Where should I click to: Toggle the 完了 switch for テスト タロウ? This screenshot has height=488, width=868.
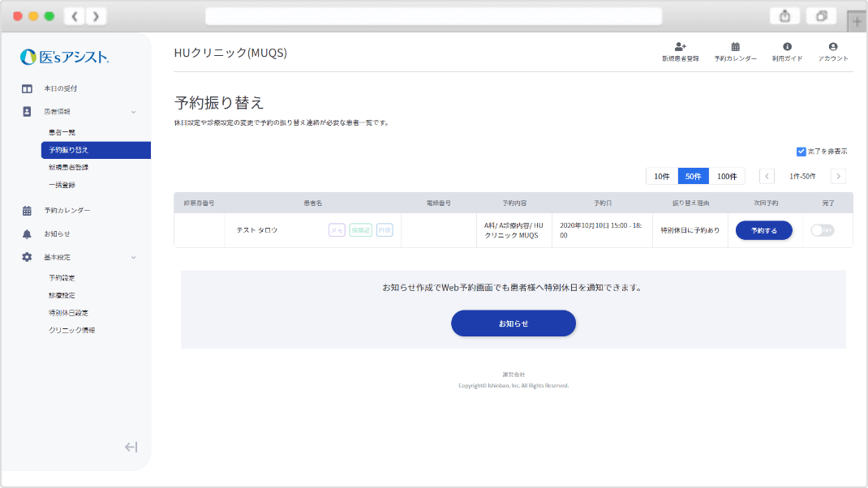(x=822, y=230)
